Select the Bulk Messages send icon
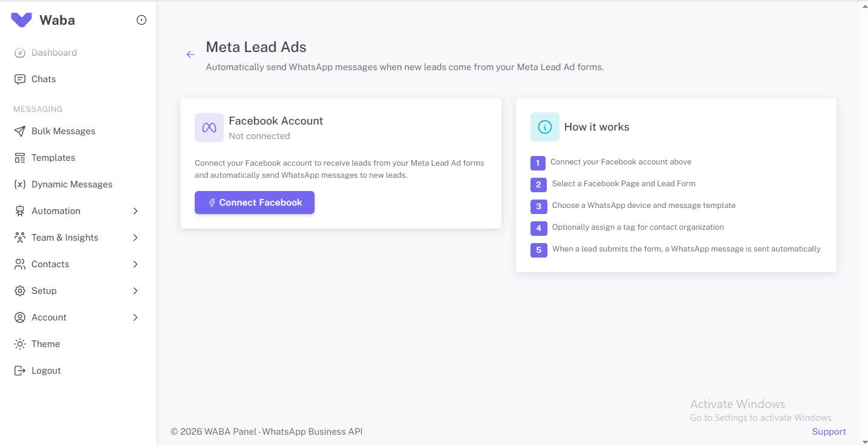868x445 pixels. tap(20, 131)
